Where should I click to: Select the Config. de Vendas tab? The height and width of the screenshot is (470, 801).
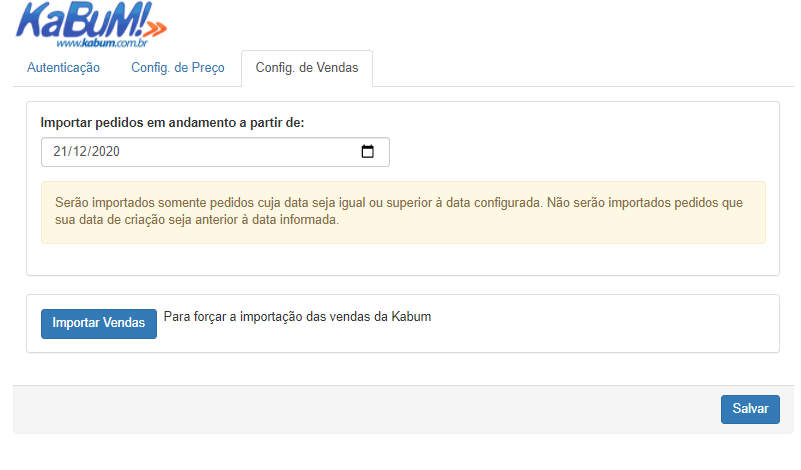point(307,68)
